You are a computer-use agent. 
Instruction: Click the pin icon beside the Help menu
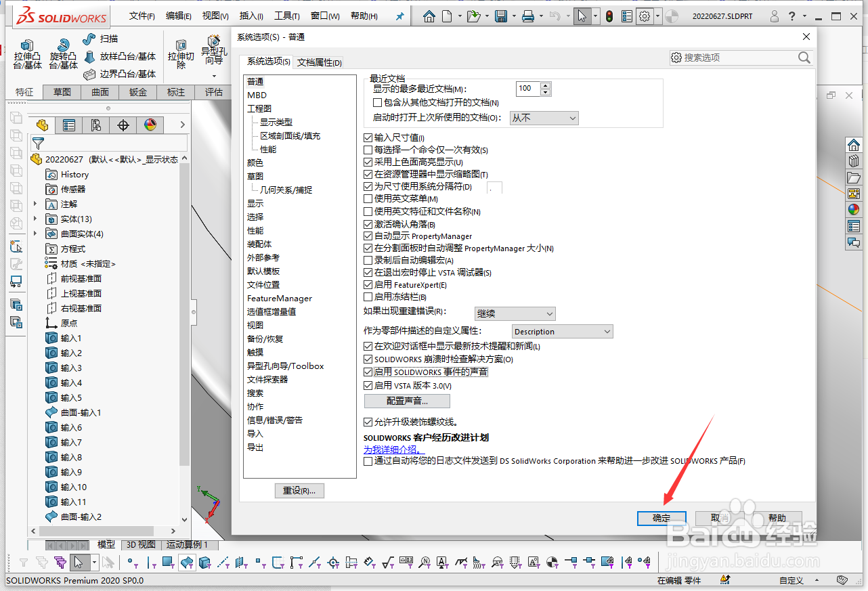point(399,16)
